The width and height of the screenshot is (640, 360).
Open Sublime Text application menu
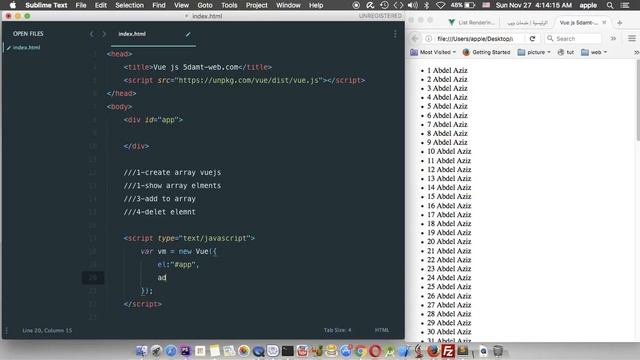click(46, 5)
